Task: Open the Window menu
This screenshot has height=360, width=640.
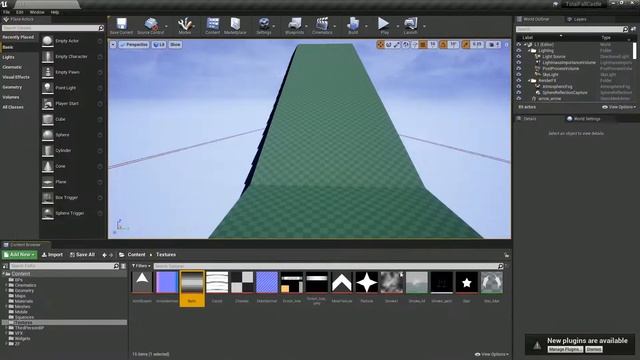Action: click(x=37, y=12)
